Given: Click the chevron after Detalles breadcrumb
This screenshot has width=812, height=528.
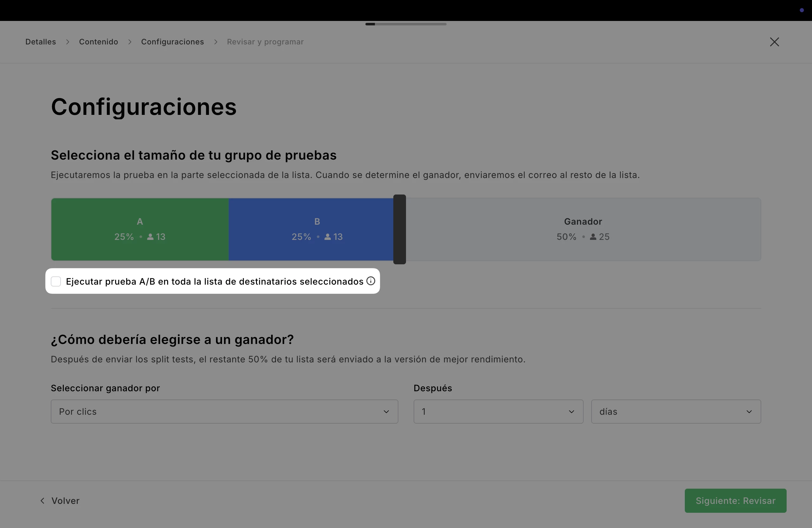Looking at the screenshot, I should pos(68,42).
